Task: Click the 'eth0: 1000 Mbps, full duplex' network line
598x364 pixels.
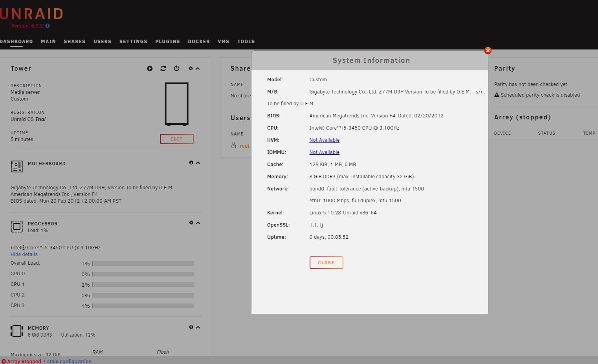Action: point(355,201)
